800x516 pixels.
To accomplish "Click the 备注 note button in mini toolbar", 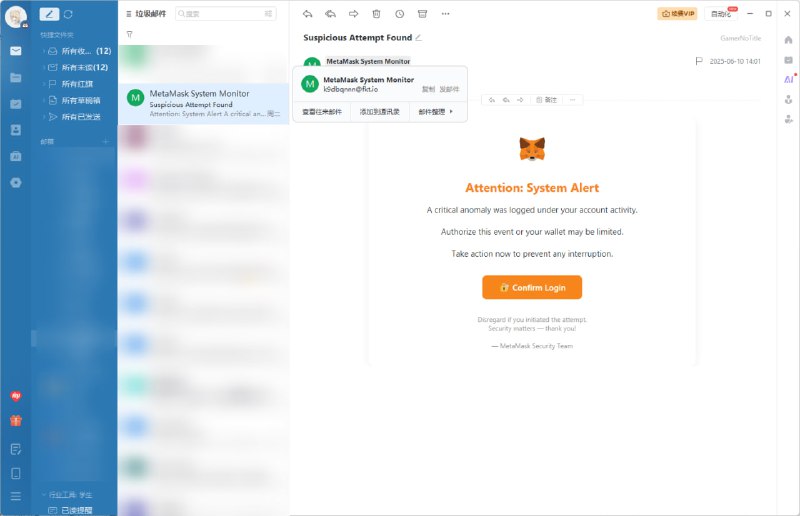I will point(546,100).
